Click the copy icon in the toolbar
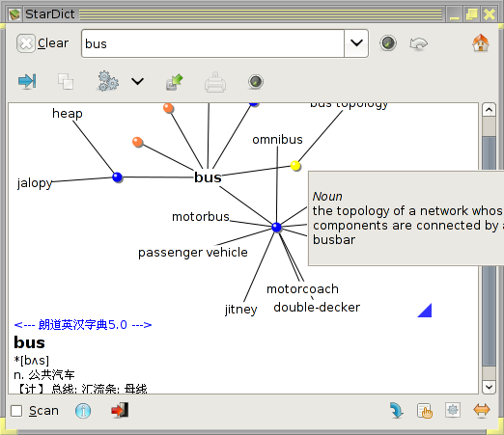This screenshot has height=435, width=504. [66, 81]
